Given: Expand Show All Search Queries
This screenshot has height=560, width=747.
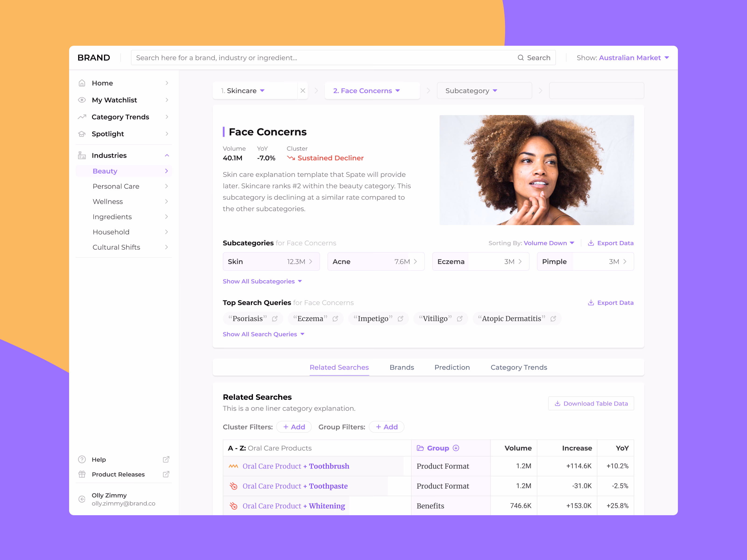Looking at the screenshot, I should pyautogui.click(x=263, y=334).
